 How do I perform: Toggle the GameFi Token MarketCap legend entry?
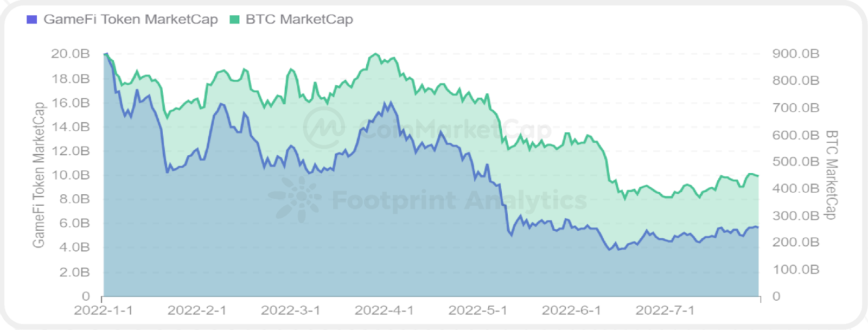(x=130, y=20)
